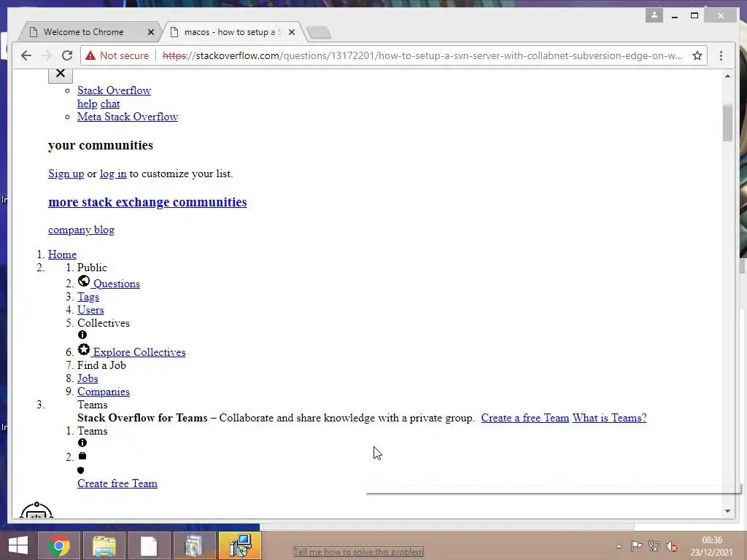The width and height of the screenshot is (747, 560).
Task: Click the star badge icon beside Explore Collectives
Action: [84, 349]
